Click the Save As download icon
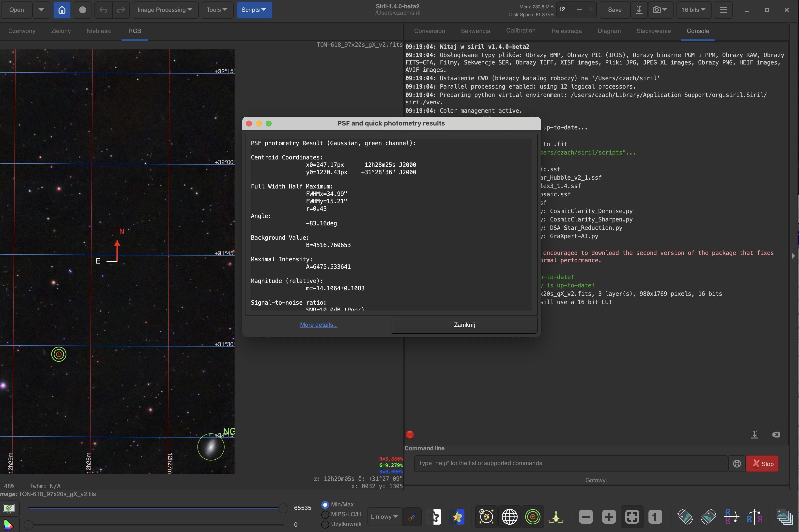Image resolution: width=799 pixels, height=532 pixels. tap(639, 10)
